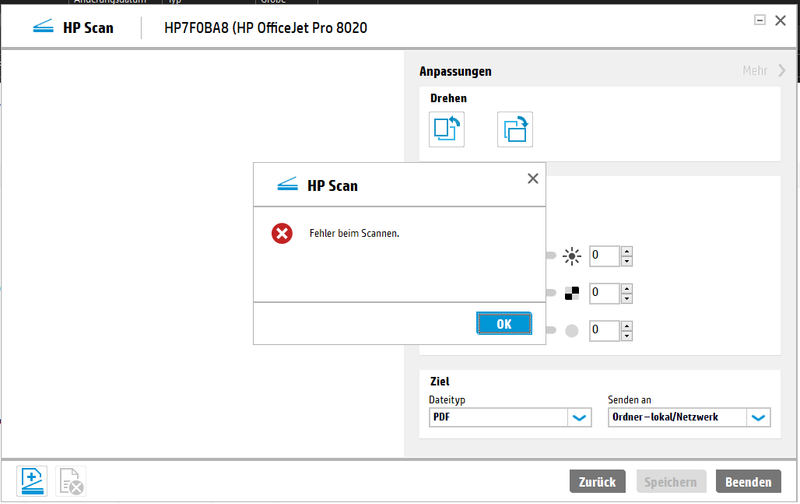Click the rotate right icon under Drehen

pos(515,130)
